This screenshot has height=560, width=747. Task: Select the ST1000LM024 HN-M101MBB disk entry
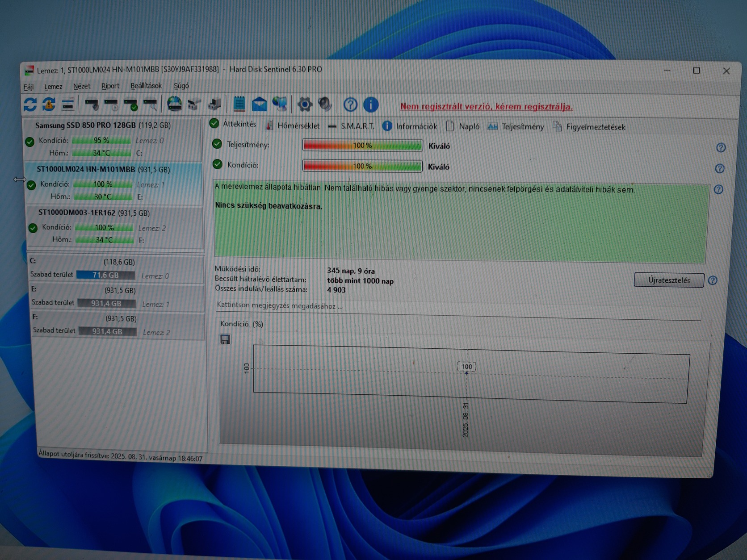114,183
